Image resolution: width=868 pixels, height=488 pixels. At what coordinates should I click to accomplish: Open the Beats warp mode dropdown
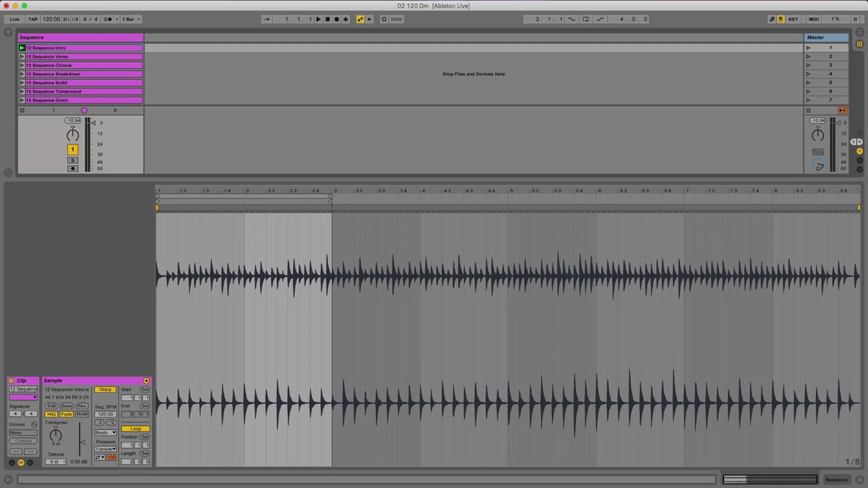105,432
